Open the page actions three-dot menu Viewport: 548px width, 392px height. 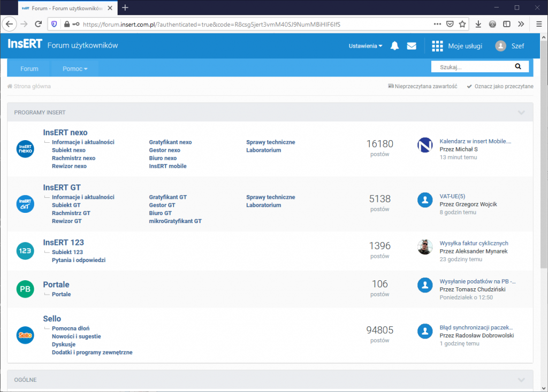click(x=437, y=24)
